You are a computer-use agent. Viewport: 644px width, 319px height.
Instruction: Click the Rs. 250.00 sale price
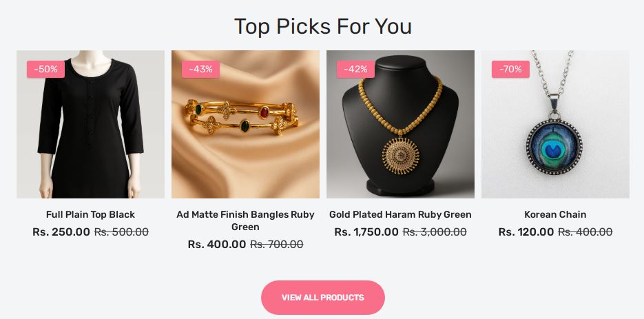point(61,232)
